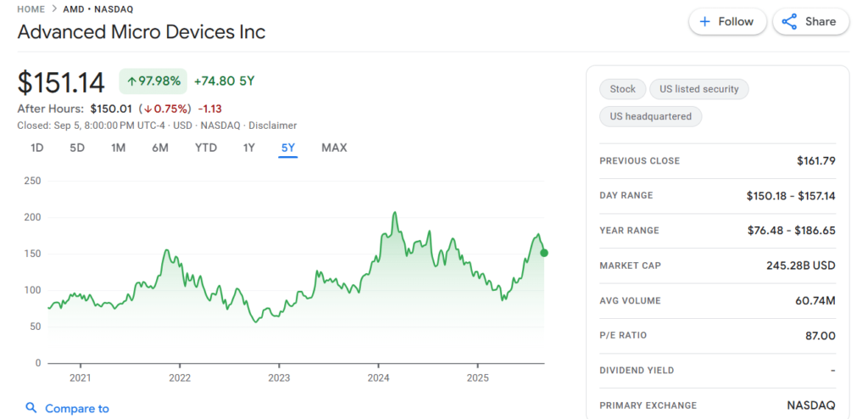Click the Stock tag chip
The image size is (868, 419).
[623, 89]
